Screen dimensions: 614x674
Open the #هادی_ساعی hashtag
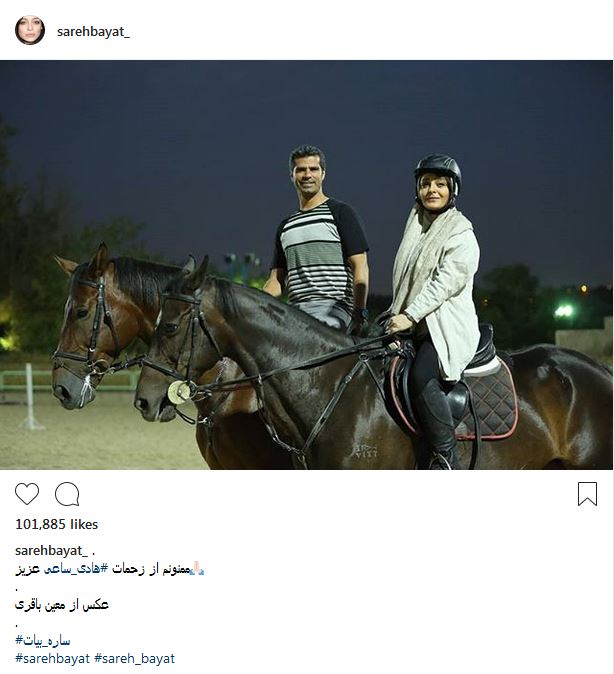click(76, 569)
